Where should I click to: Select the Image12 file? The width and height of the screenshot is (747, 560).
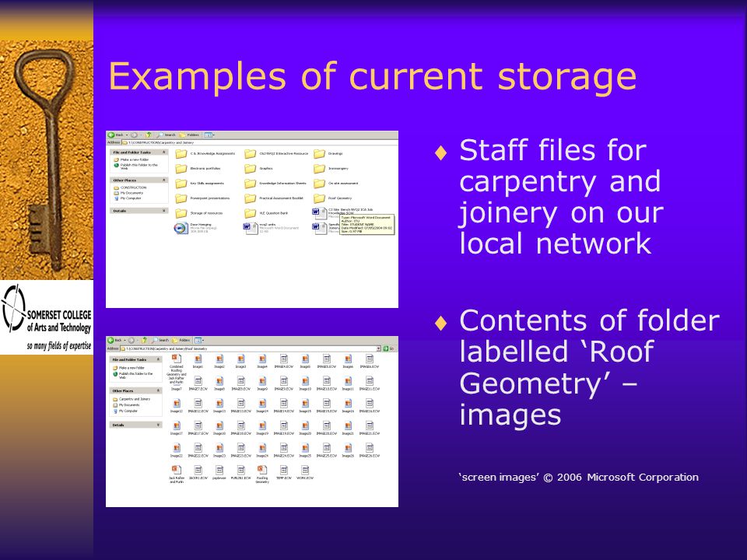pyautogui.click(x=177, y=406)
